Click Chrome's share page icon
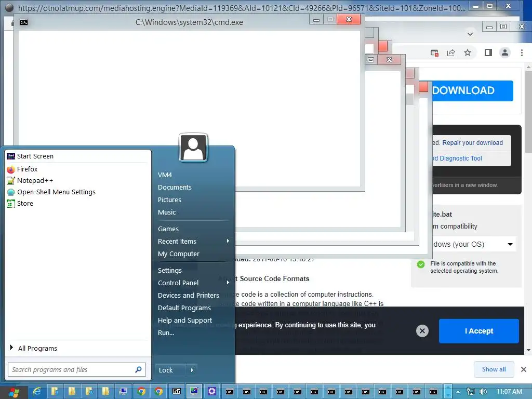The height and width of the screenshot is (399, 532). pos(451,52)
